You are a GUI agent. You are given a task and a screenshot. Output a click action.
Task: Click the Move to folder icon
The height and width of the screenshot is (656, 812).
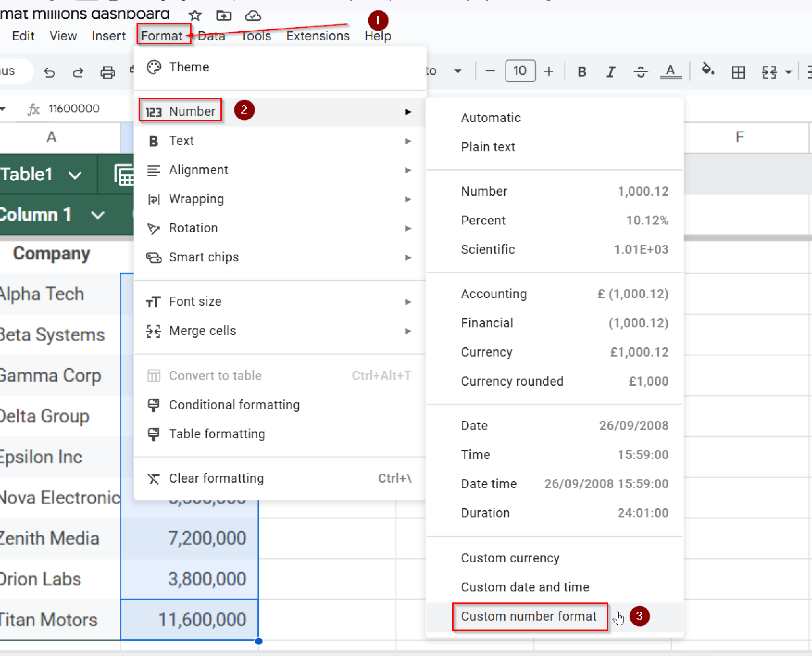(224, 16)
